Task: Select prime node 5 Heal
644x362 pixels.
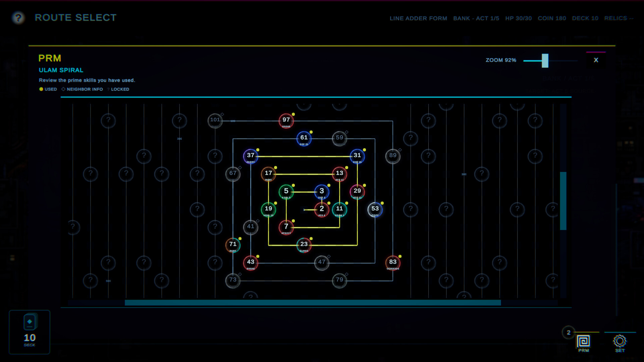Action: 286,192
